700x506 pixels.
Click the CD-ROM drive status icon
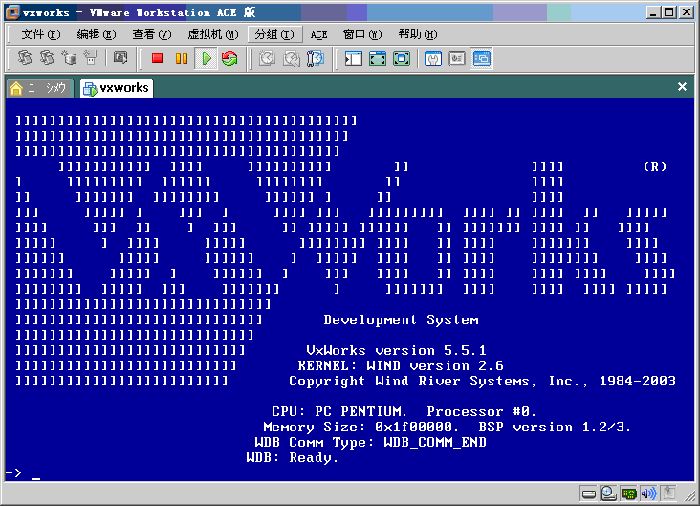pyautogui.click(x=608, y=493)
